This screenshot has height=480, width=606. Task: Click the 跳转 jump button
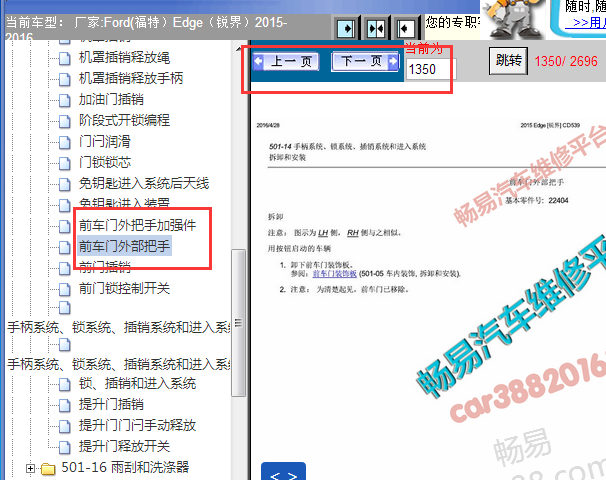pyautogui.click(x=508, y=61)
